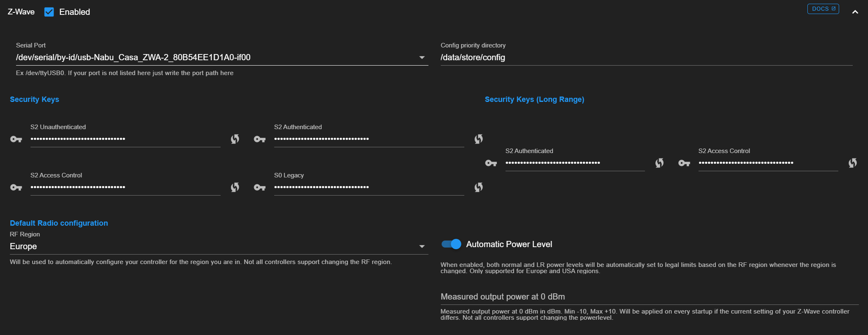Regenerate the Long Range S2 Access Control key
This screenshot has height=335, width=868.
(x=852, y=163)
